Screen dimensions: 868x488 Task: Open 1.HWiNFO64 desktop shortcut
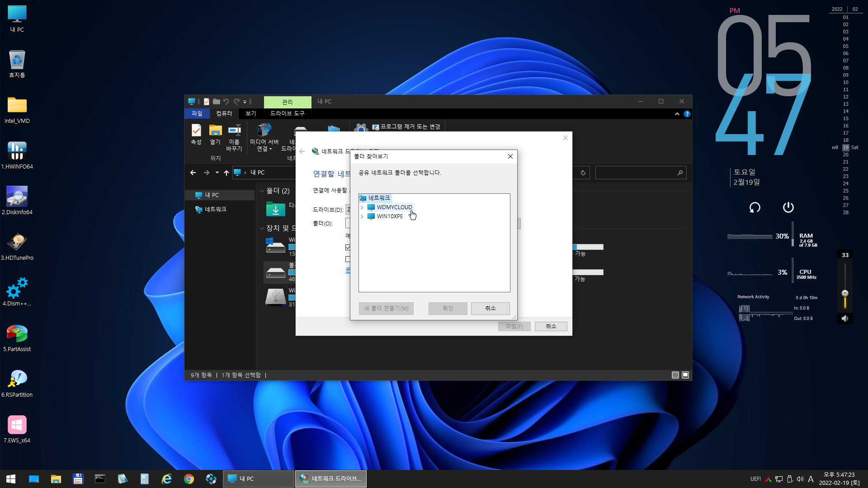(x=17, y=155)
